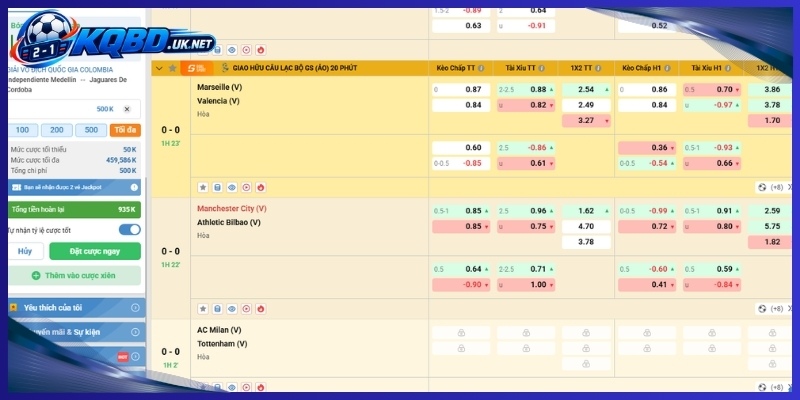This screenshot has height=400, width=800.
Task: Click the star favorite icon under Marseille match
Action: (x=203, y=187)
